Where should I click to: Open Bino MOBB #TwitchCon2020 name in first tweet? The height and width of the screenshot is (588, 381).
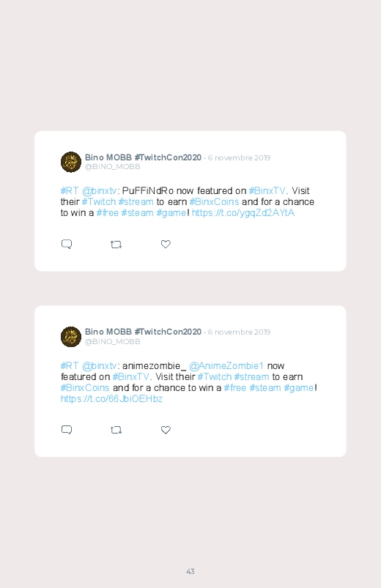click(x=143, y=157)
